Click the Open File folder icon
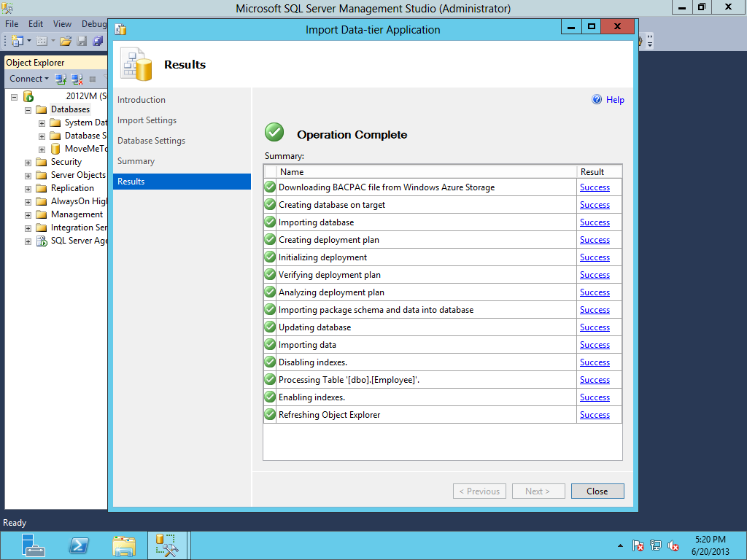Screen dimensions: 747x560 point(66,41)
